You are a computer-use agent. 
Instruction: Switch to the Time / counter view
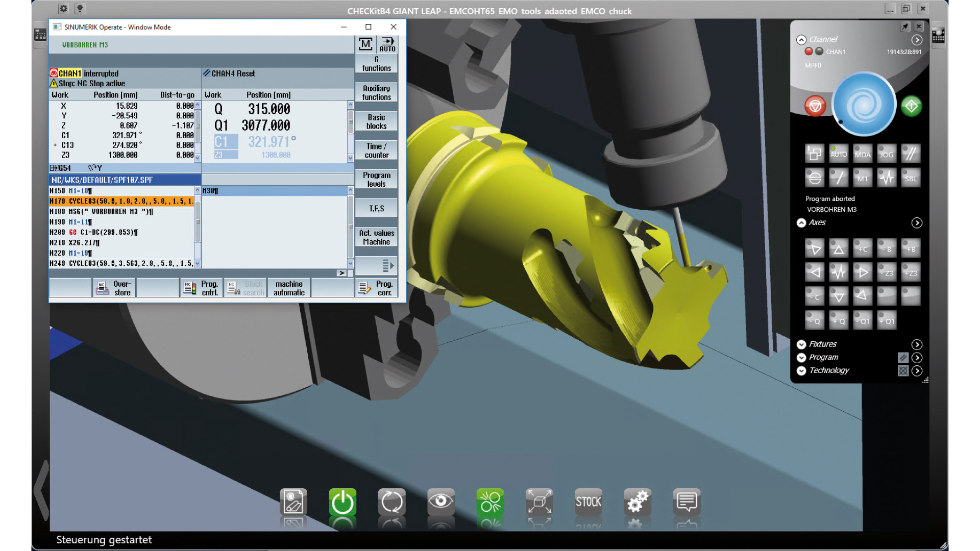click(376, 149)
